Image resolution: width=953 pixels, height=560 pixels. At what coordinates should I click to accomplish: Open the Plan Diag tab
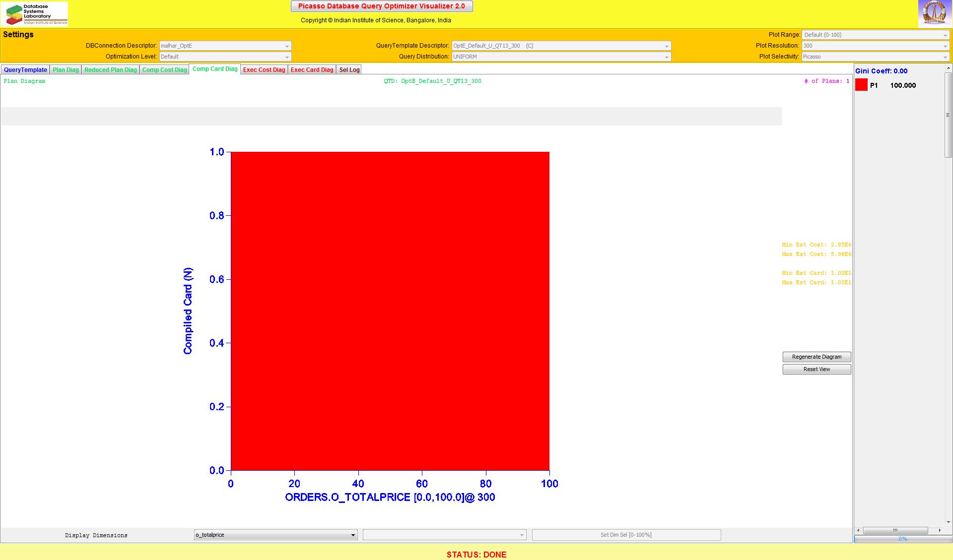click(66, 70)
